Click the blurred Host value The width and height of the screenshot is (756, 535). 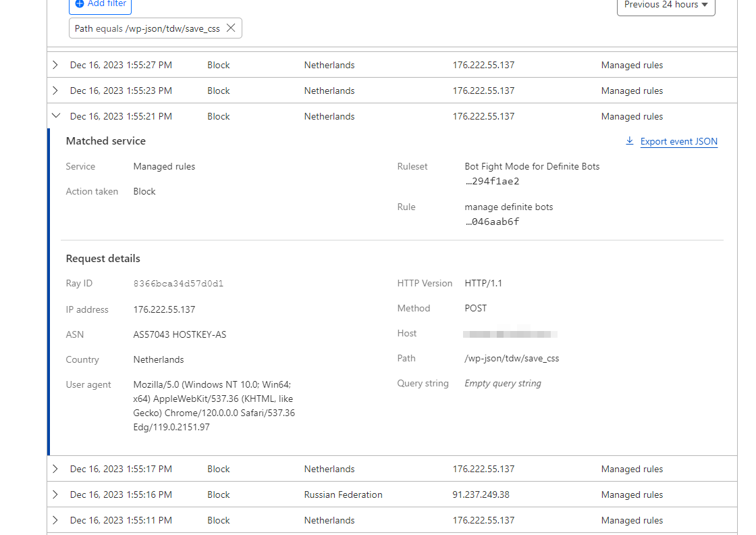pos(510,334)
